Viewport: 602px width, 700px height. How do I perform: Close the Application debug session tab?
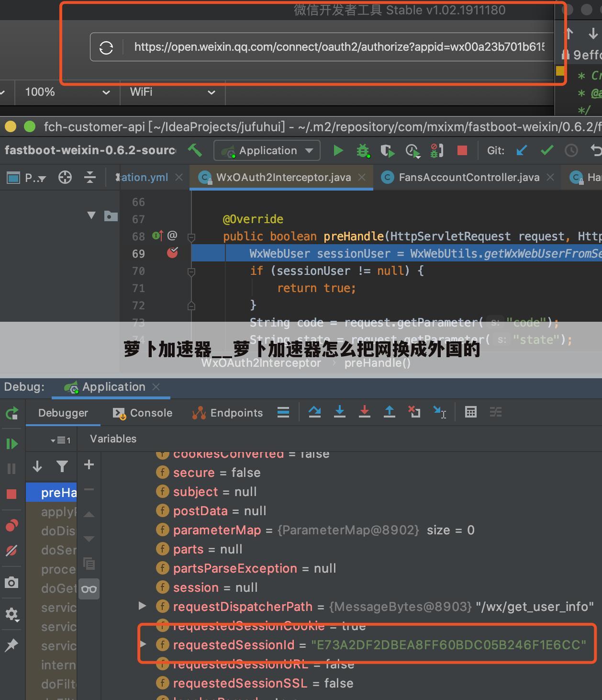coord(156,387)
